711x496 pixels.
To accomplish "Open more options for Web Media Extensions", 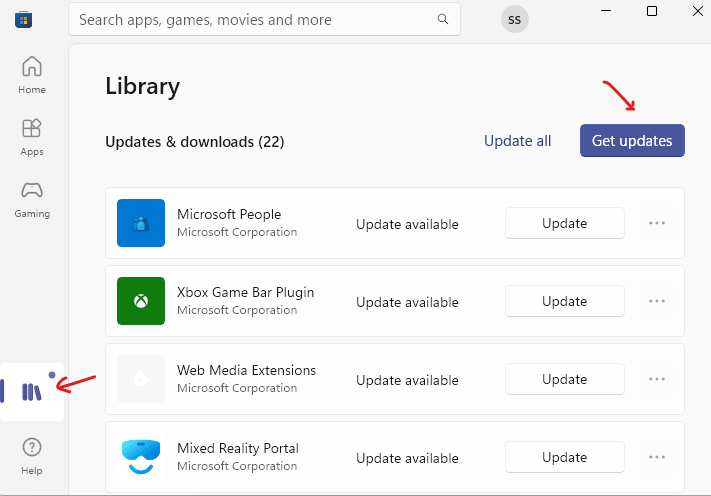I will (x=657, y=379).
